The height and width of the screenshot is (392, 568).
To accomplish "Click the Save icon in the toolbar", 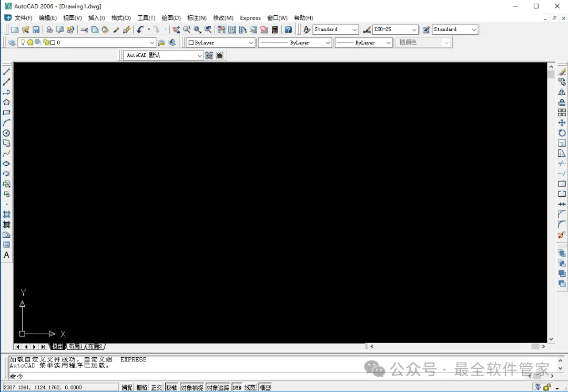I will click(36, 29).
